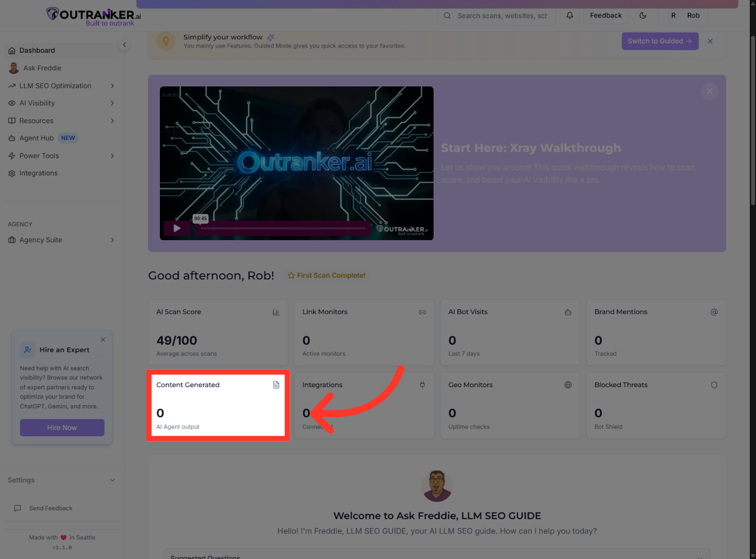756x559 pixels.
Task: Open the Rob user profile menu
Action: tap(683, 16)
